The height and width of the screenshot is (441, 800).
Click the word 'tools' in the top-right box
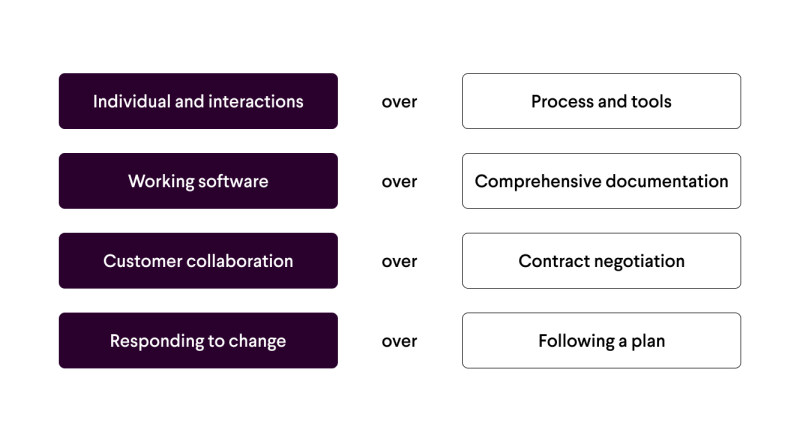(651, 101)
